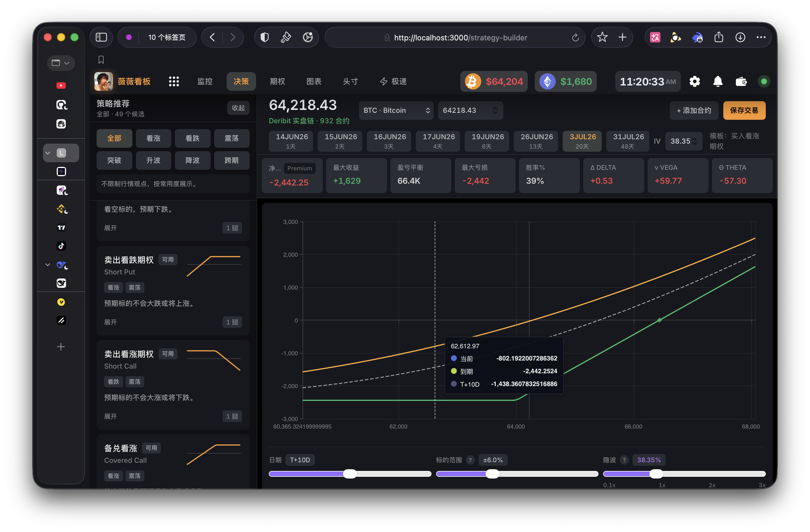Go back to the previous page
The image size is (810, 532).
(212, 38)
